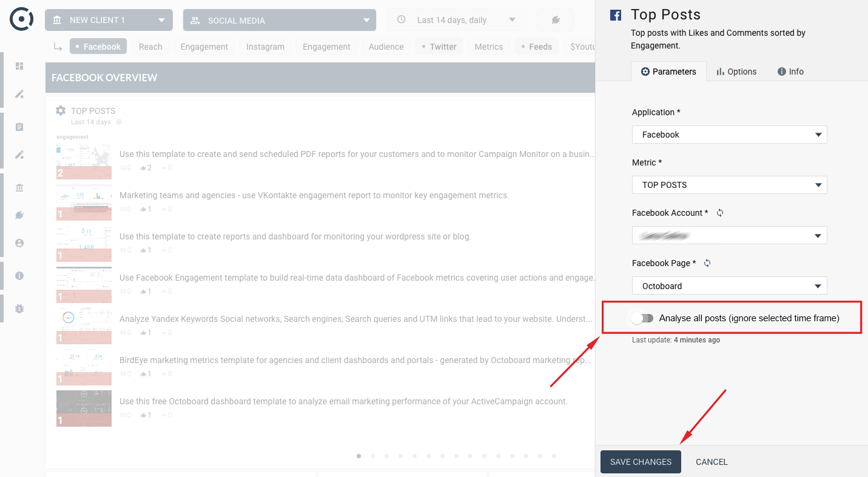This screenshot has height=477, width=868.
Task: Click the likes icon on the Campaign Monitor post
Action: (143, 168)
